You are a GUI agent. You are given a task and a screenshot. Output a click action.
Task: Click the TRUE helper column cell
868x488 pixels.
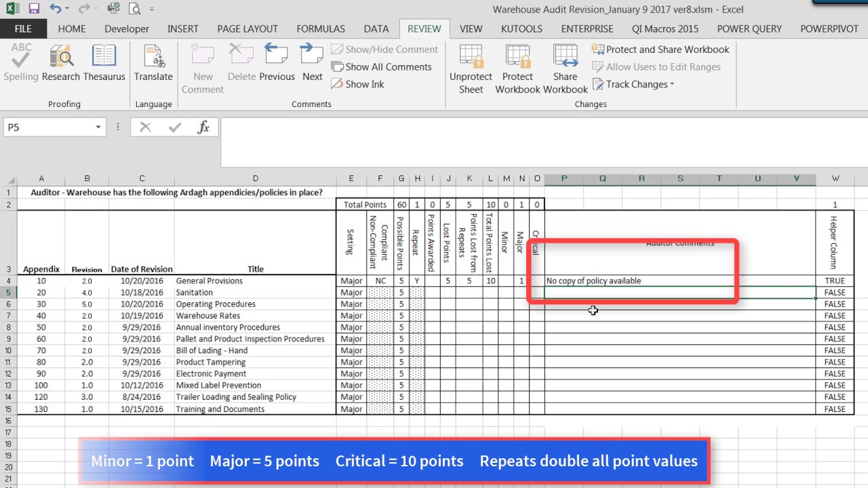pyautogui.click(x=835, y=281)
